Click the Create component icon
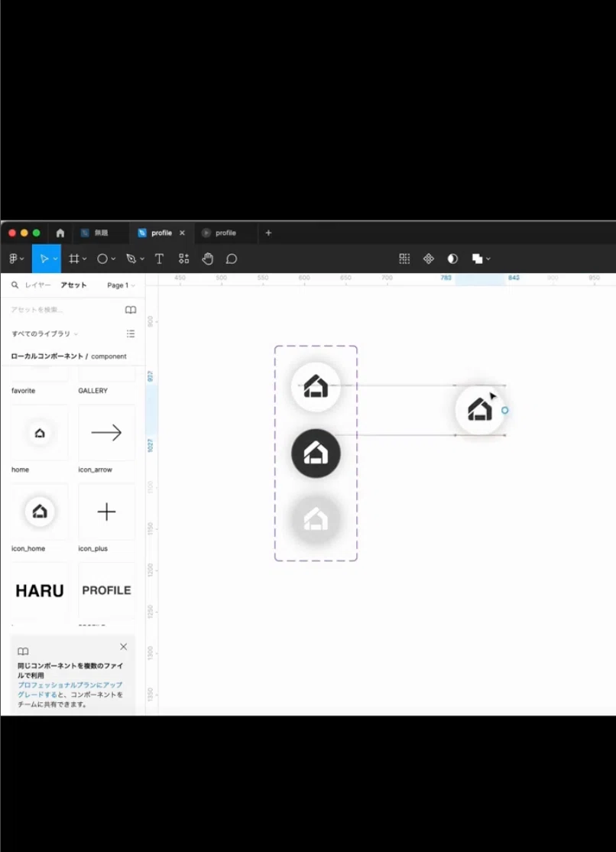Viewport: 616px width, 852px height. pyautogui.click(x=429, y=259)
